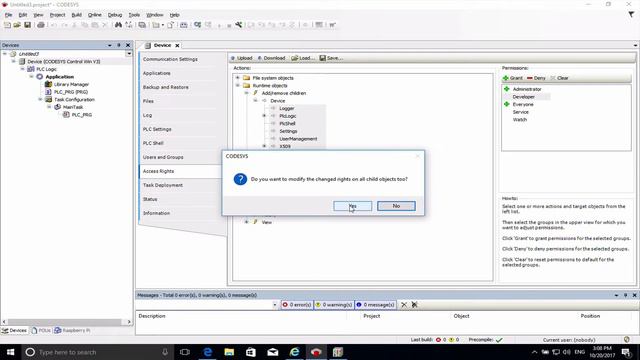Click the Clear permissions icon
This screenshot has width=640, height=360.
[553, 78]
